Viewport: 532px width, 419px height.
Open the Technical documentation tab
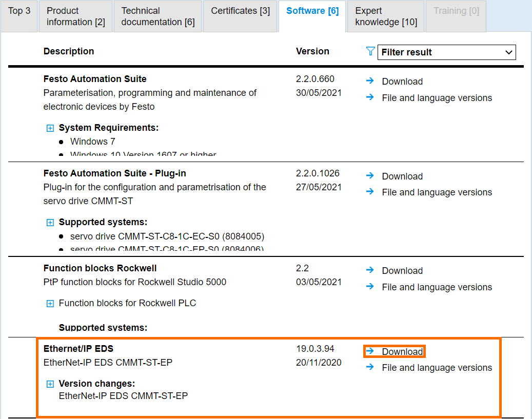tap(158, 16)
